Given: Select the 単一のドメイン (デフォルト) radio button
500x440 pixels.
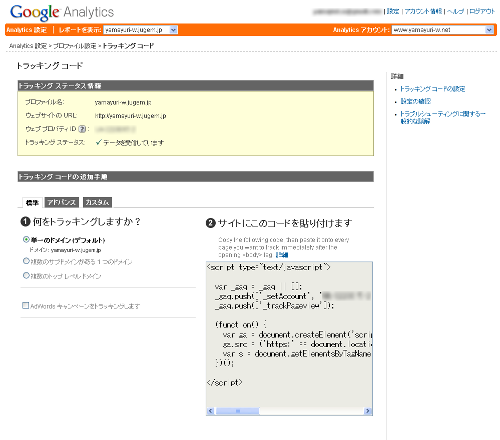Looking at the screenshot, I should click(x=26, y=239).
